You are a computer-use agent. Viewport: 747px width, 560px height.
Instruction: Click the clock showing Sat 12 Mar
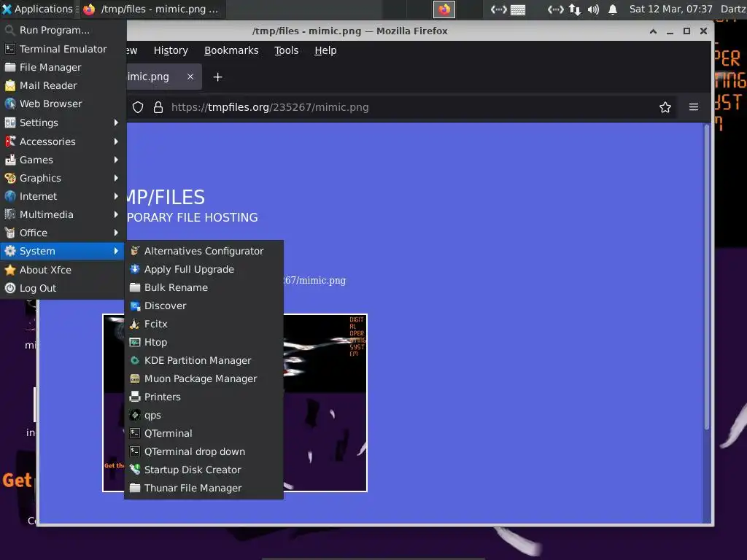[x=671, y=9]
